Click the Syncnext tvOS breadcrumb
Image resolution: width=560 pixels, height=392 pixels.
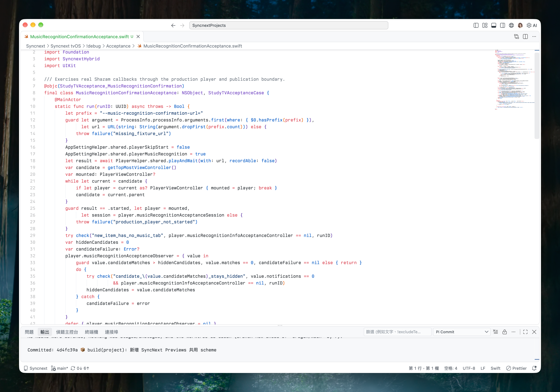66,46
